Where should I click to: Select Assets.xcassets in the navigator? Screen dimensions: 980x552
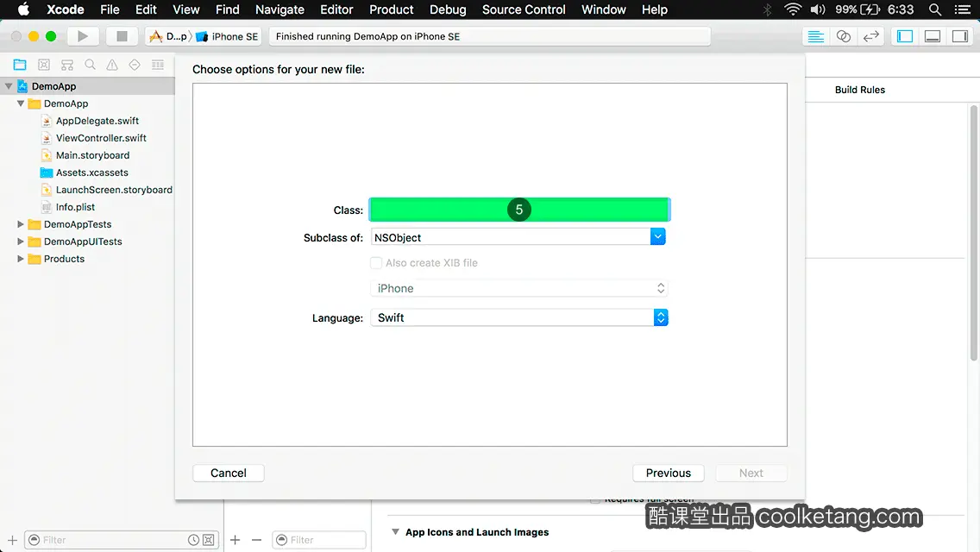click(x=91, y=172)
